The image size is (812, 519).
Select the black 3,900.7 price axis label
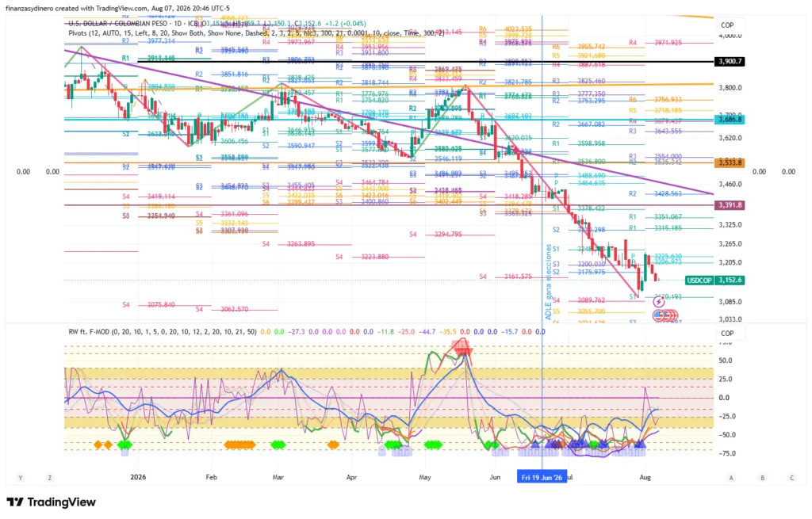730,61
